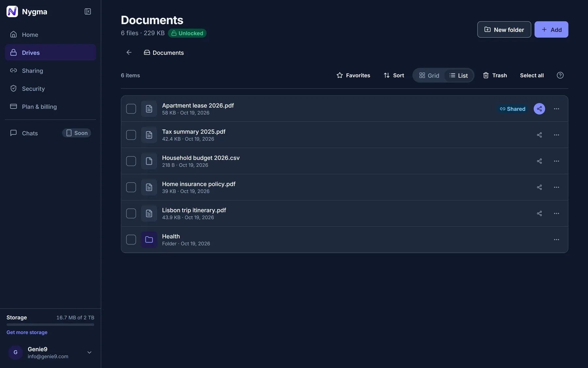The height and width of the screenshot is (368, 588).
Task: Select Apartment lease 2026.pdf checkbox
Action: 131,109
